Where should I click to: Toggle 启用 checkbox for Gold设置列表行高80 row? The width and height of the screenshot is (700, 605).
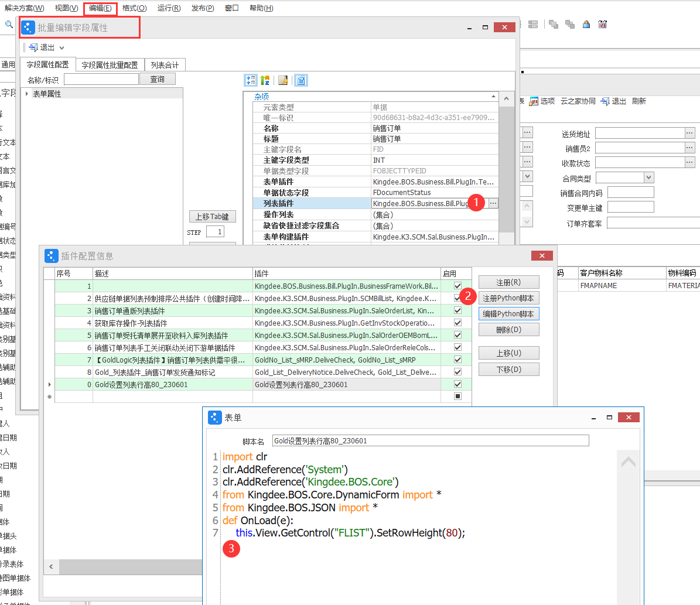[x=457, y=384]
